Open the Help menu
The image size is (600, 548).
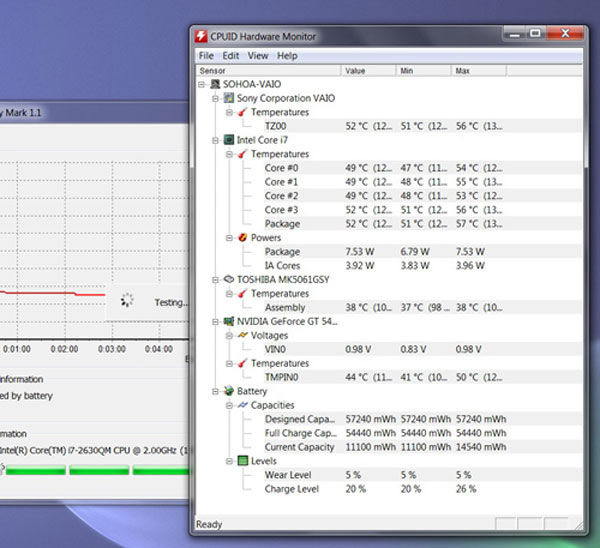(287, 56)
